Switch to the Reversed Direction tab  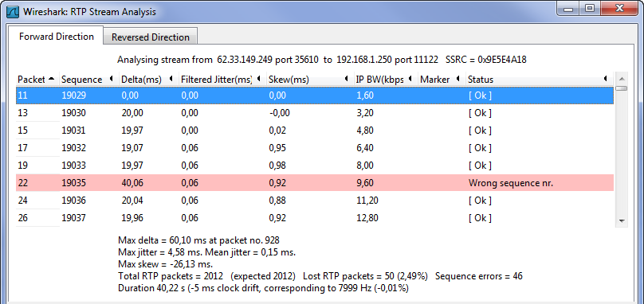tap(151, 37)
